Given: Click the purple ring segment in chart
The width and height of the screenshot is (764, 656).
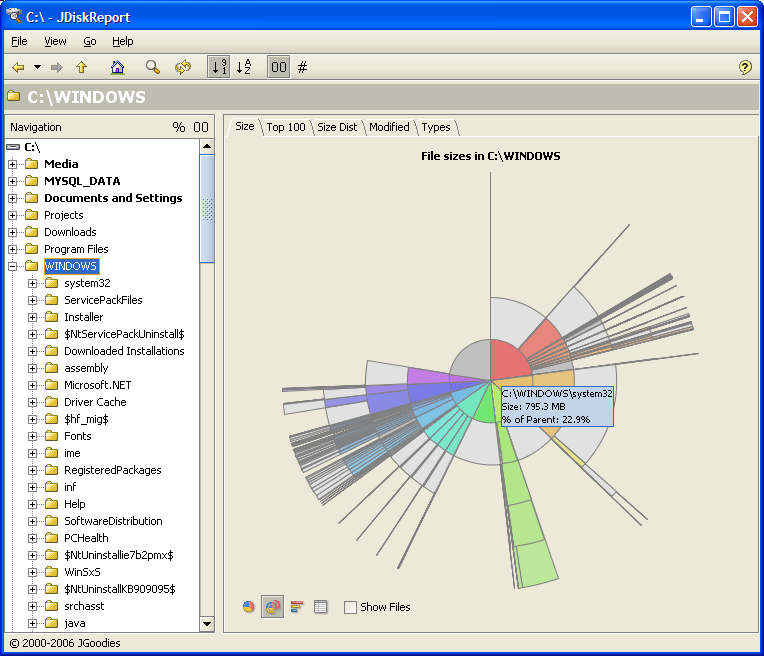Looking at the screenshot, I should click(x=426, y=376).
